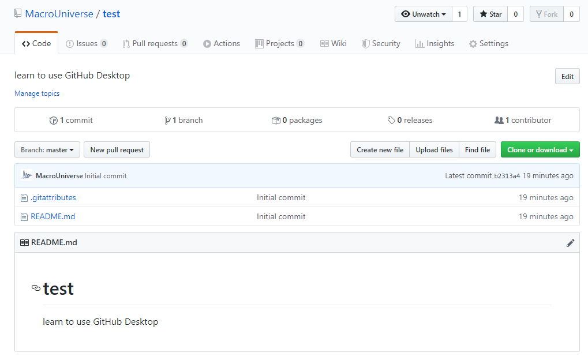Screen dimensions: 588x364
Task: View the 1 commit history link
Action: pyautogui.click(x=72, y=121)
